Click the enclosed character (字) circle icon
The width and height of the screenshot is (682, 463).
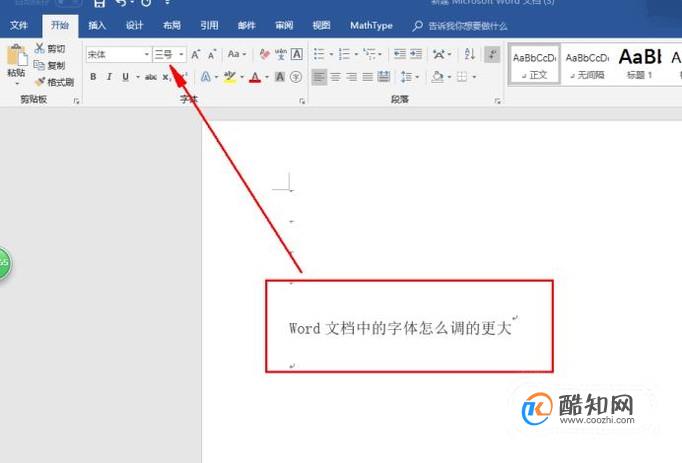coord(296,77)
